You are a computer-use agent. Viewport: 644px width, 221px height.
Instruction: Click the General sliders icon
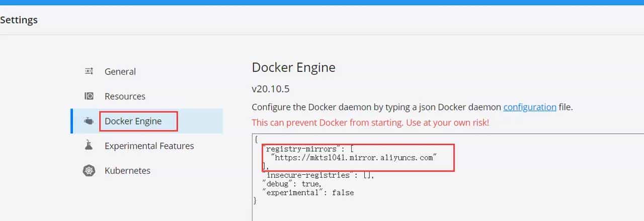89,71
